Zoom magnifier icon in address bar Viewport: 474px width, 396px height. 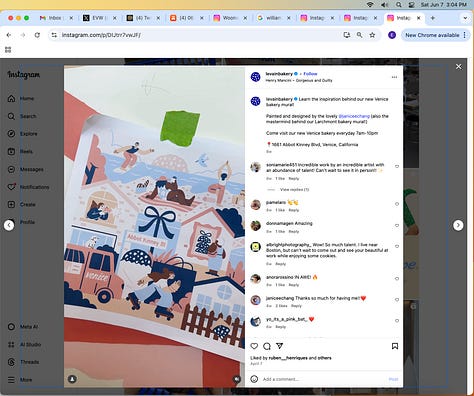[359, 35]
